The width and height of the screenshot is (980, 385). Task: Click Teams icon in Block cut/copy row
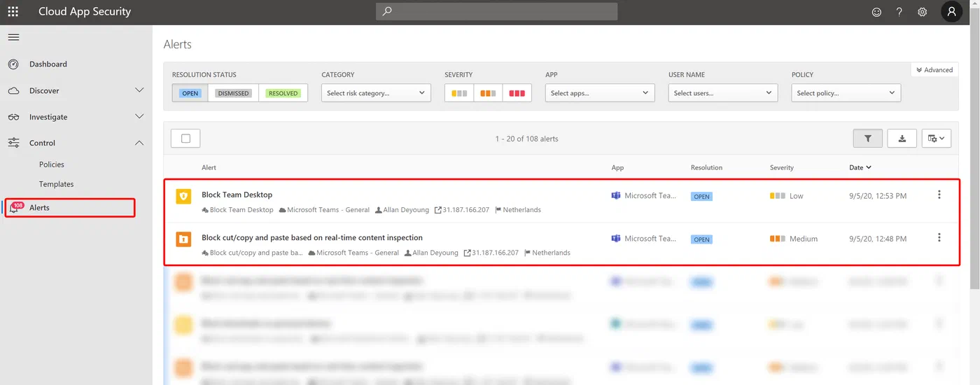tap(616, 239)
